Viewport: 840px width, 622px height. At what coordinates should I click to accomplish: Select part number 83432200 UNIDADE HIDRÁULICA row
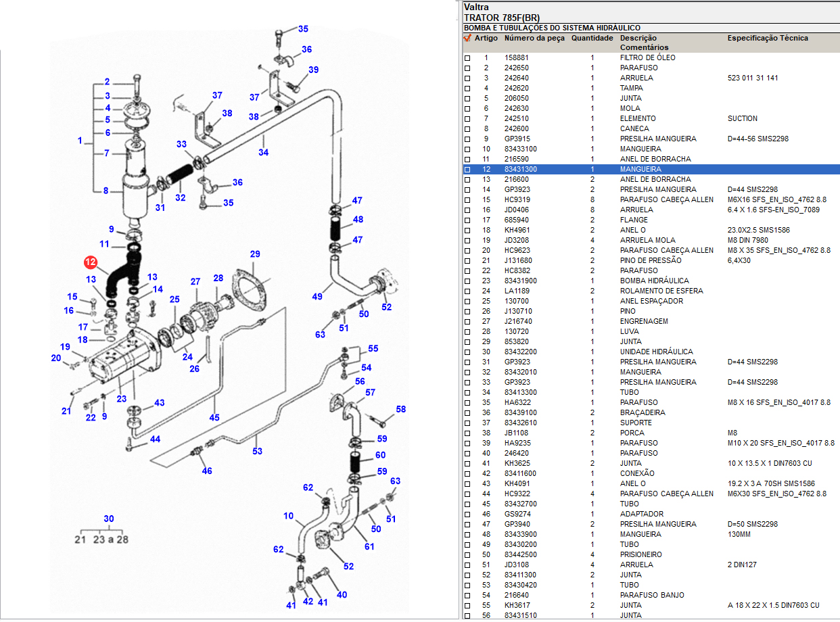[x=521, y=352]
